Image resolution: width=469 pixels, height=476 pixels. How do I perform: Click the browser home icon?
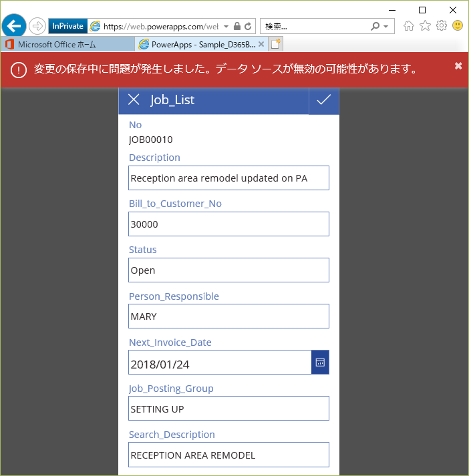409,26
